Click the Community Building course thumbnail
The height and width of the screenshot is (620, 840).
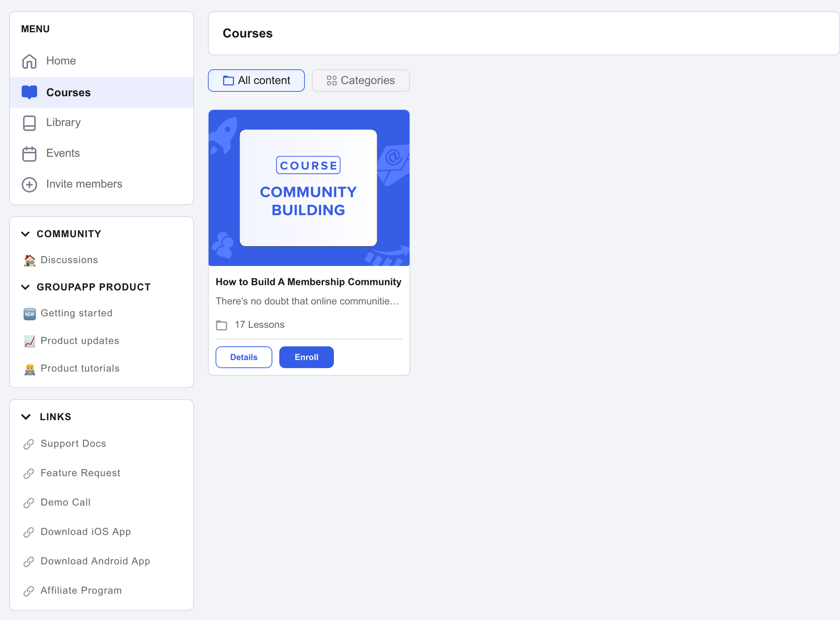click(309, 188)
